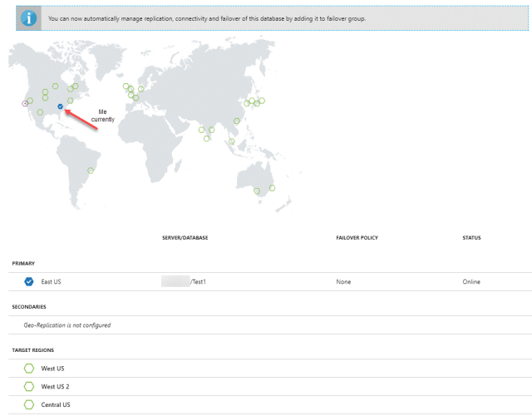Select West US as target region
The height and width of the screenshot is (416, 532).
coord(52,368)
